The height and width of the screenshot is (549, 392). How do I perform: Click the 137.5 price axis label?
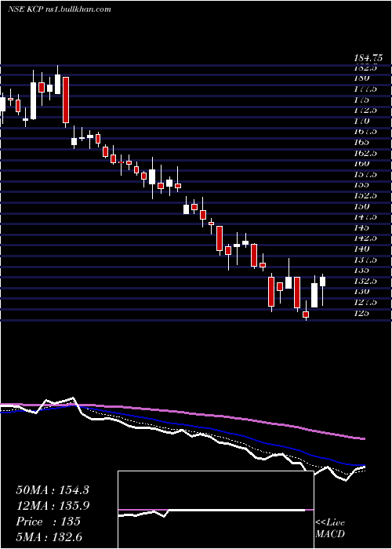(x=365, y=260)
